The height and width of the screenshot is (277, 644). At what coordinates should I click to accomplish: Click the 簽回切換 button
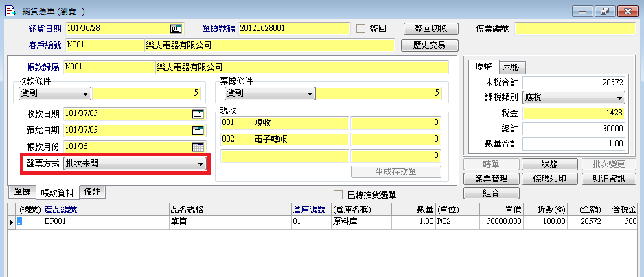[430, 29]
